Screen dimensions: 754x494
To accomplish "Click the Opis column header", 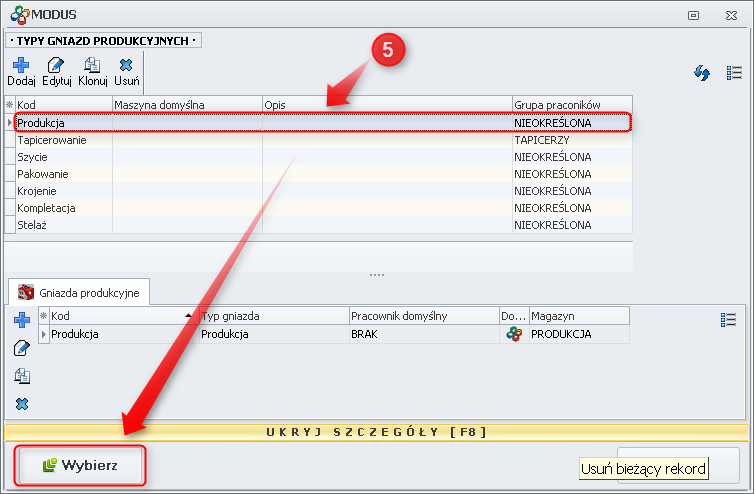I will point(387,104).
